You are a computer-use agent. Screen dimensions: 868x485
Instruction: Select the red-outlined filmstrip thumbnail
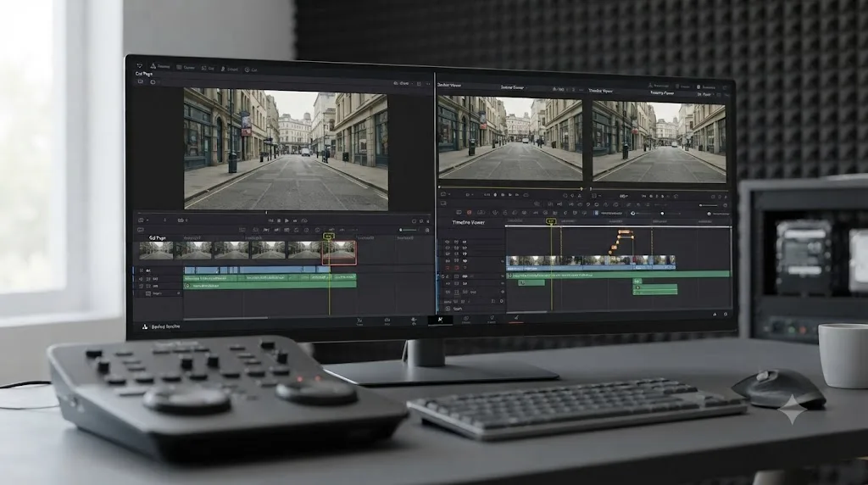point(339,253)
